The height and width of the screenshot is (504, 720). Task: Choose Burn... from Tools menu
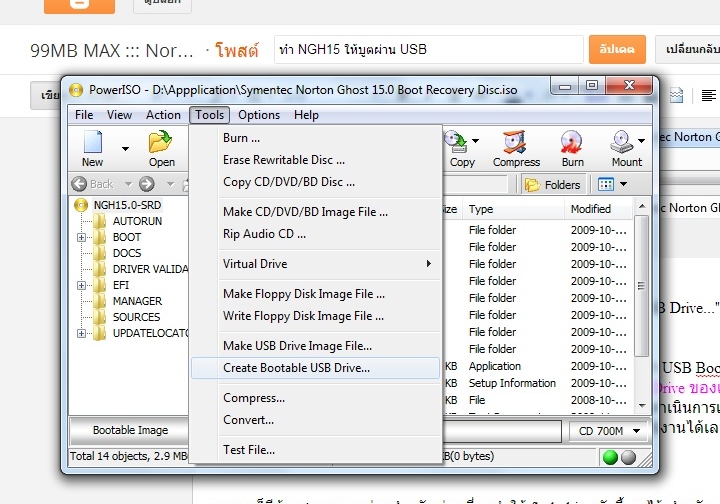click(315, 138)
